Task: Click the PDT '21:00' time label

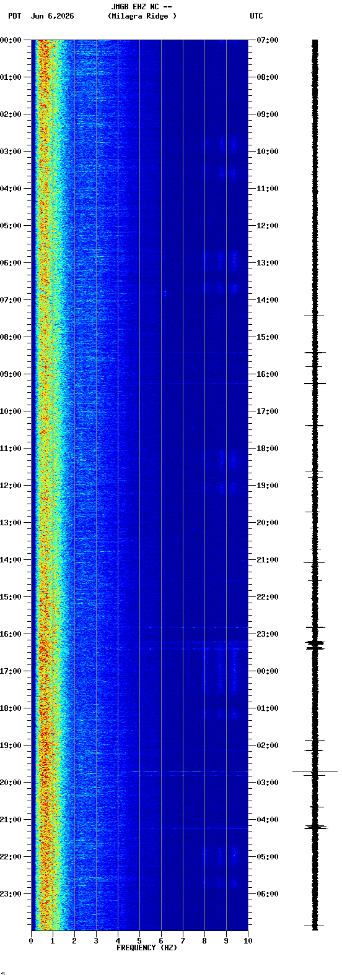Action: coord(11,820)
